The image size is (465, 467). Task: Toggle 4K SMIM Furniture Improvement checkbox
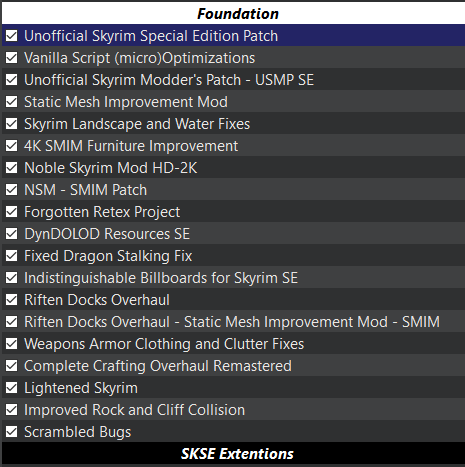click(x=12, y=145)
